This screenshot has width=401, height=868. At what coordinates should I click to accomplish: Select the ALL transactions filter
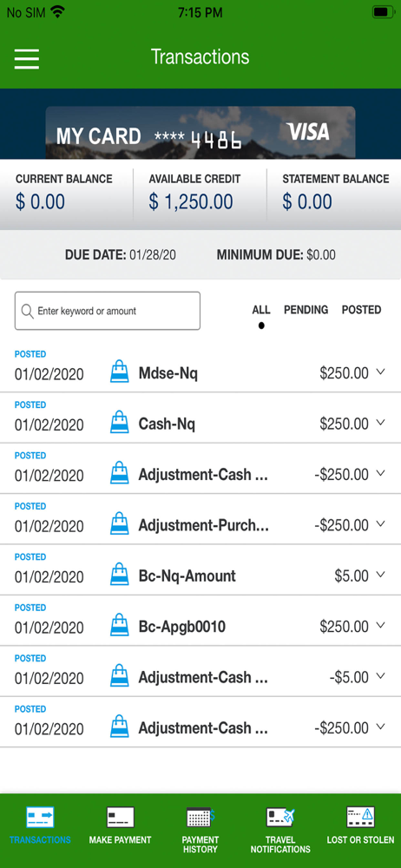tap(261, 310)
